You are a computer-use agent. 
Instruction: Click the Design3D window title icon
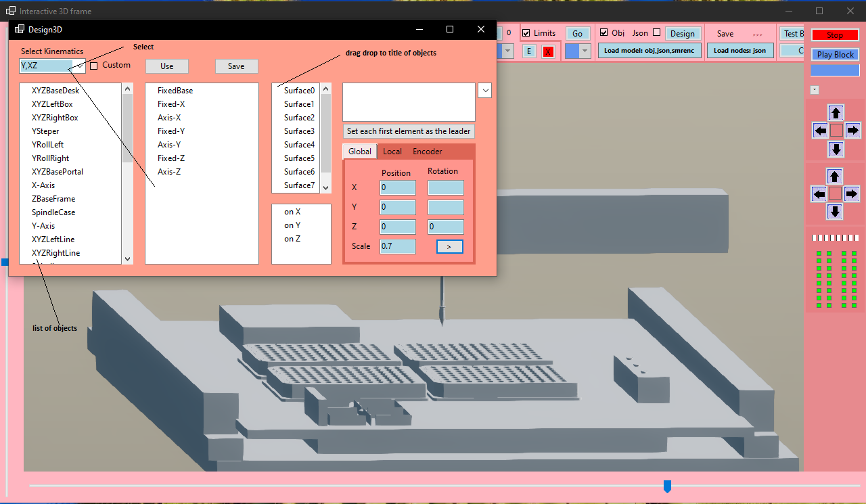19,29
